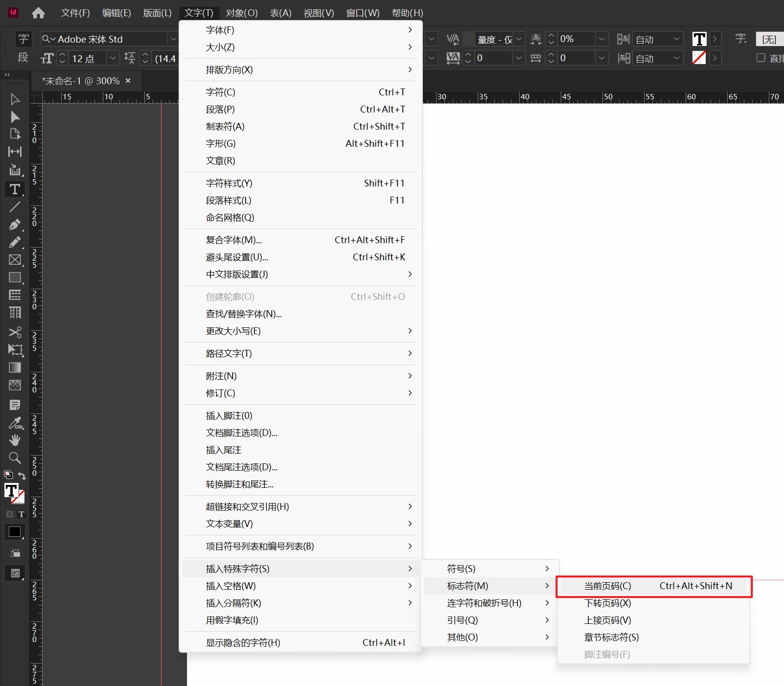Expand the Adobe 宋体 Std font list
The width and height of the screenshot is (784, 686).
[173, 39]
